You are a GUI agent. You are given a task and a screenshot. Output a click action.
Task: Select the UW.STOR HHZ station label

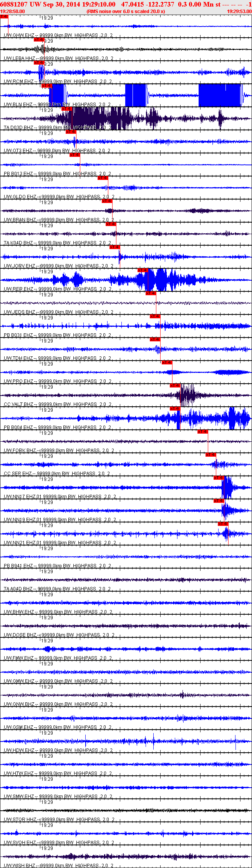pyautogui.click(x=20, y=820)
